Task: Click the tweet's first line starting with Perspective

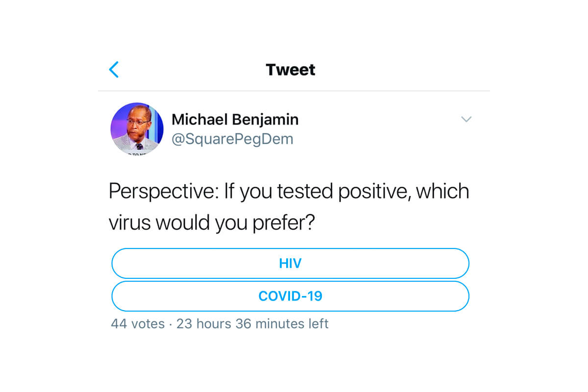Action: (x=289, y=192)
